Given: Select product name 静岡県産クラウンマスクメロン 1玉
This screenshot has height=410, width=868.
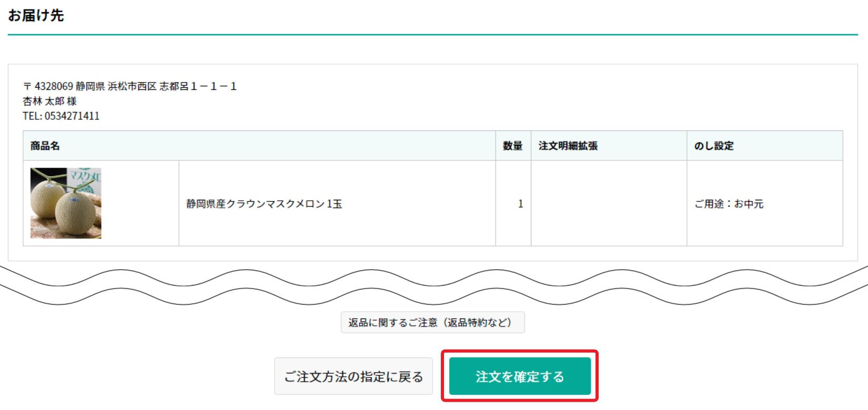Looking at the screenshot, I should [264, 204].
